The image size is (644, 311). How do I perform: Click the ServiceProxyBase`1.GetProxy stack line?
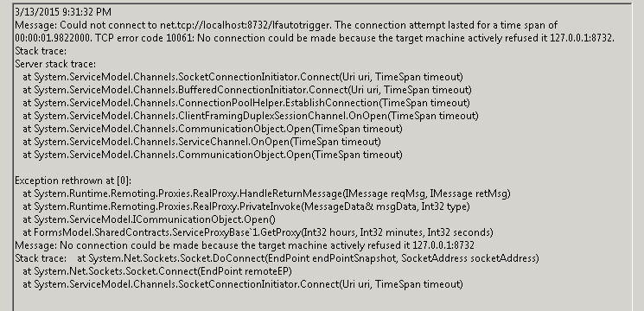coord(258,232)
